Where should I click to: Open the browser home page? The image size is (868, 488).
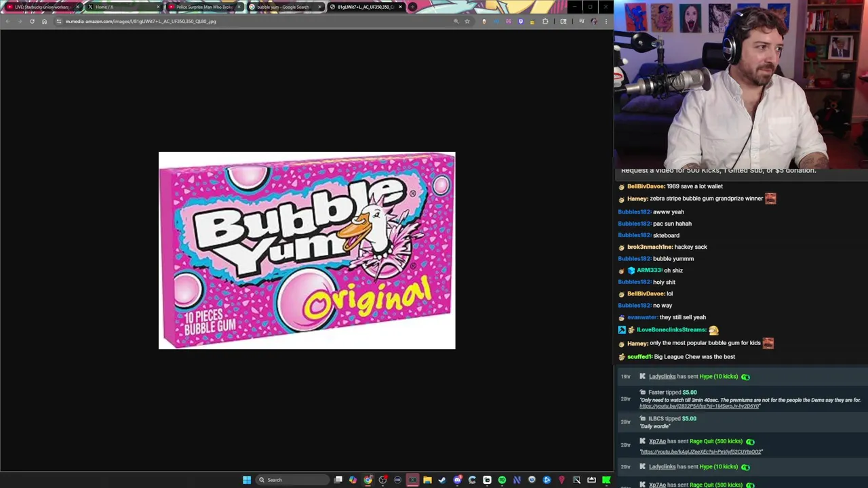[44, 21]
